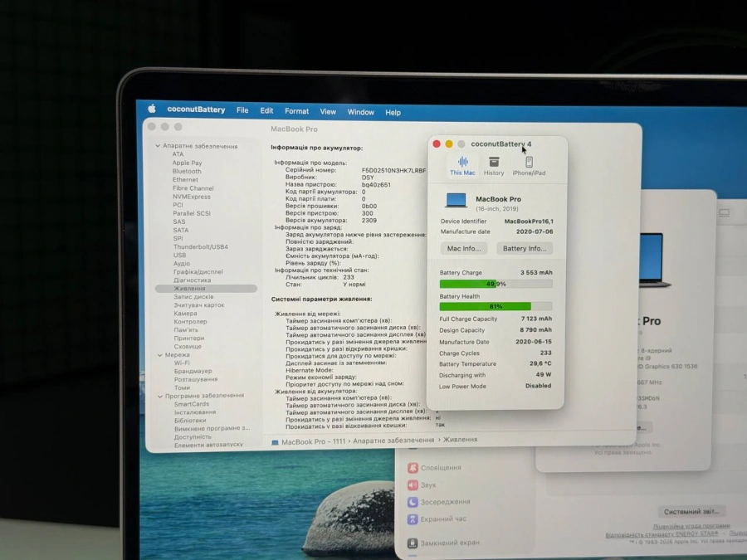Click the Battery Health 81% bar
This screenshot has height=560, width=747.
pyautogui.click(x=496, y=306)
